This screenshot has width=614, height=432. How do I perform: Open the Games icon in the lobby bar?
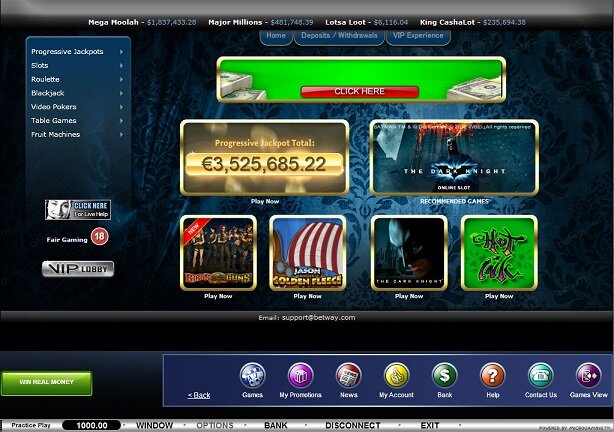252,375
